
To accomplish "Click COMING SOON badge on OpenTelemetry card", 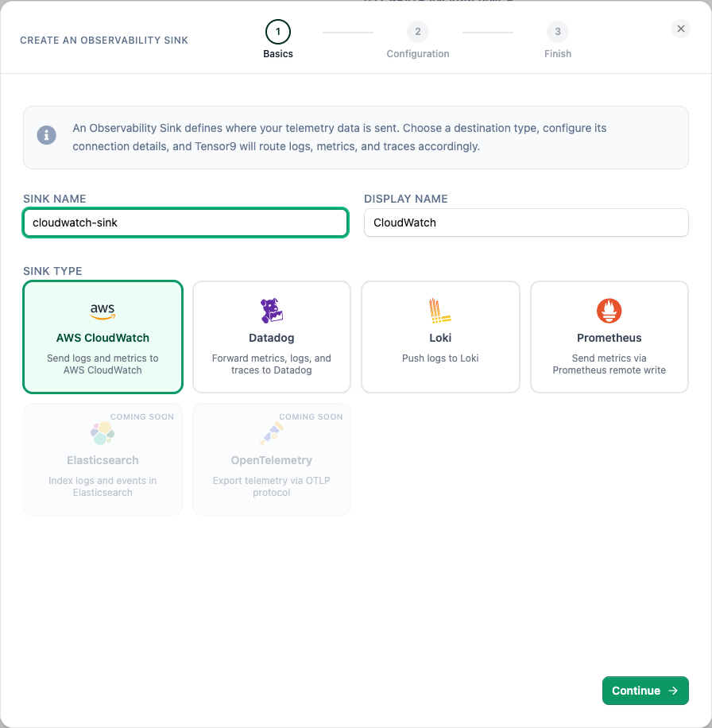I will click(311, 417).
